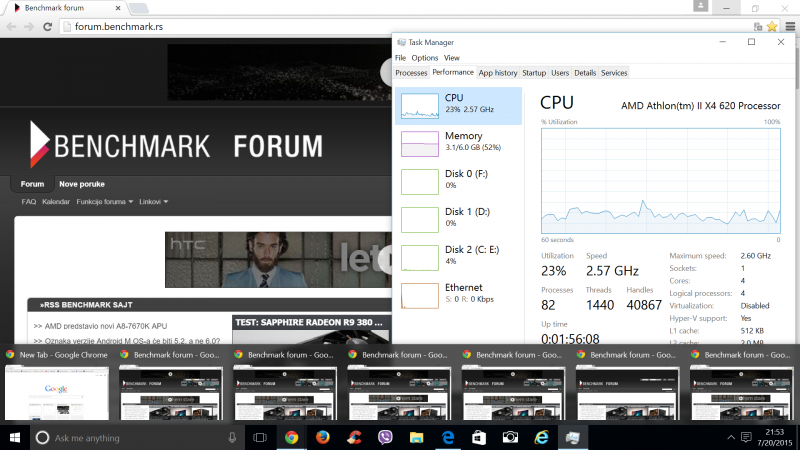This screenshot has width=800, height=450.
Task: Click the CPU utilization graph
Action: (x=661, y=181)
